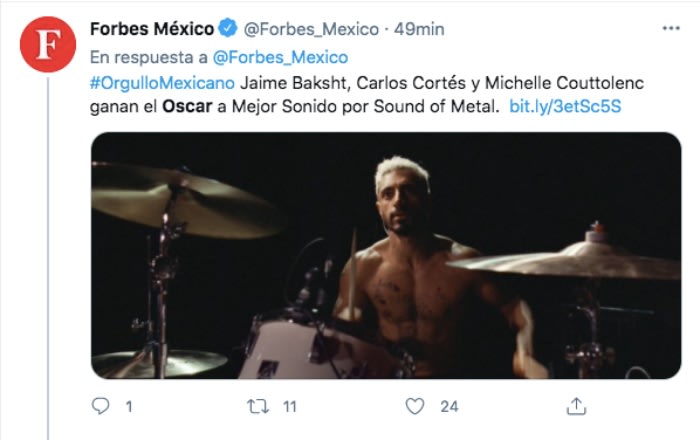Screen dimensions: 700x440
Task: Click the share upload icon
Action: pos(575,406)
